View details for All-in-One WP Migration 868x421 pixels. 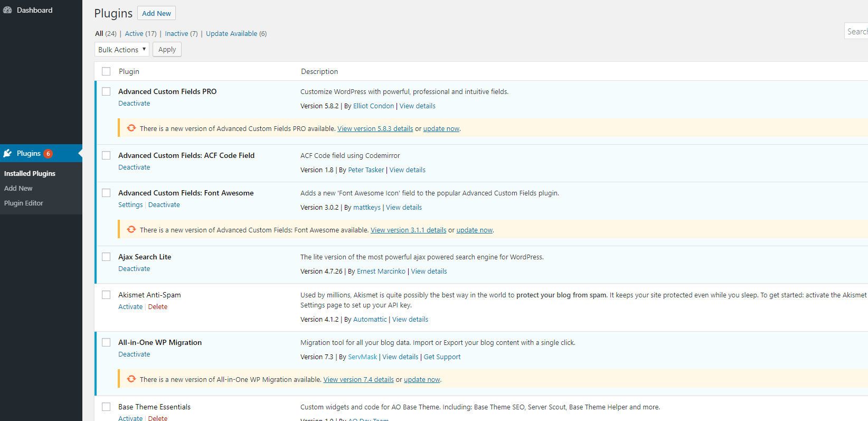[400, 357]
